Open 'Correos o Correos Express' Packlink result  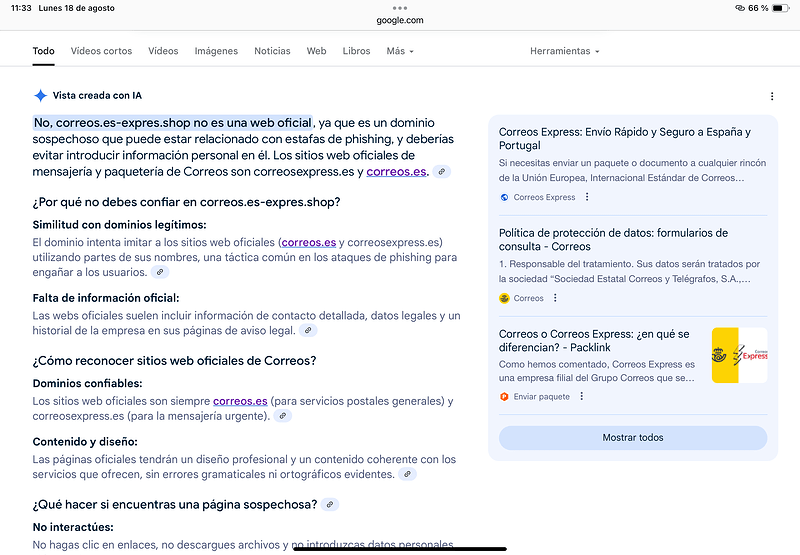click(594, 341)
